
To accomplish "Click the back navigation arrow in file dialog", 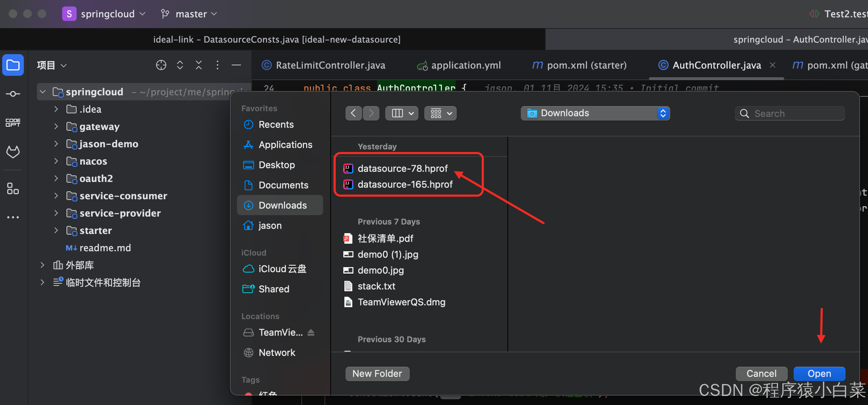I will (x=353, y=113).
